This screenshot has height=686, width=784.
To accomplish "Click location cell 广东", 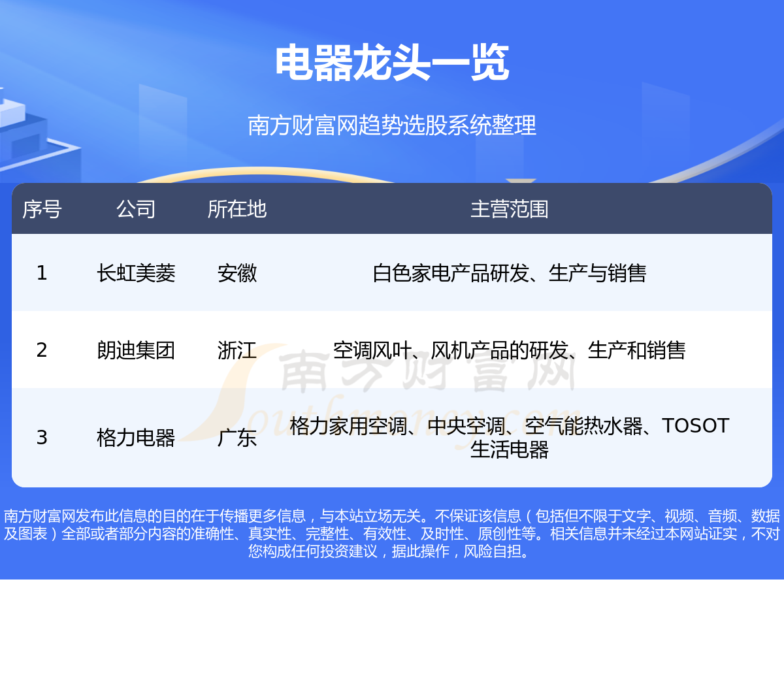I will [x=237, y=437].
